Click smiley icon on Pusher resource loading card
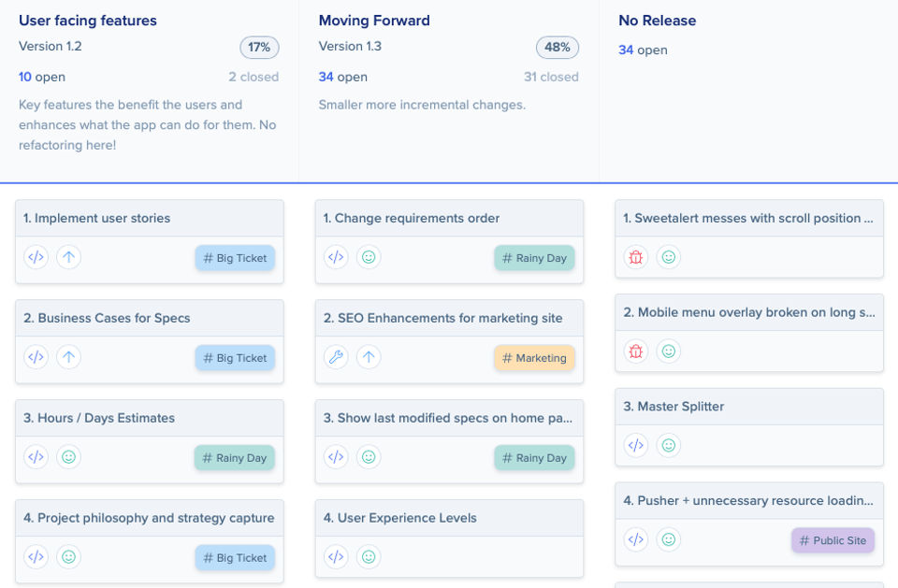The image size is (898, 588). click(668, 539)
